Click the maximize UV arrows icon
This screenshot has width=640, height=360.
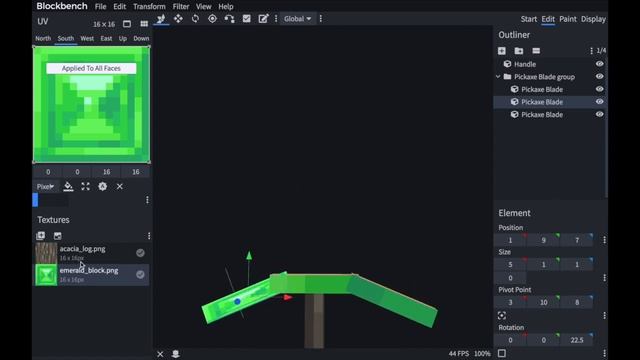85,187
